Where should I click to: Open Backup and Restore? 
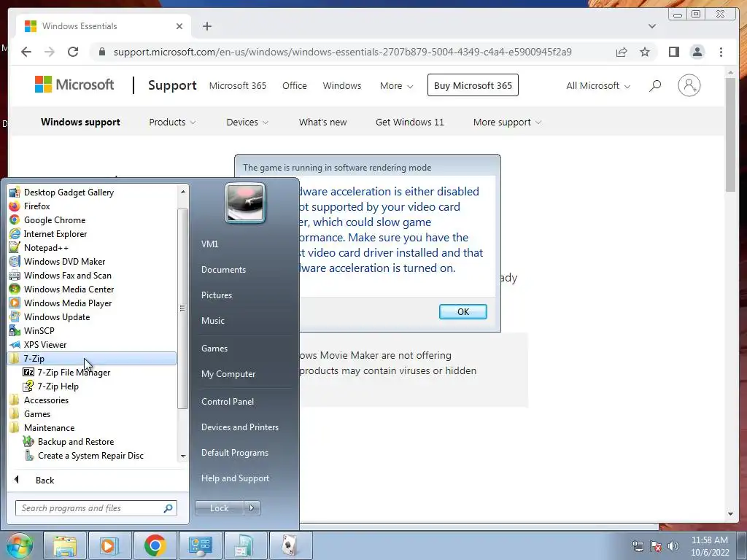75,441
